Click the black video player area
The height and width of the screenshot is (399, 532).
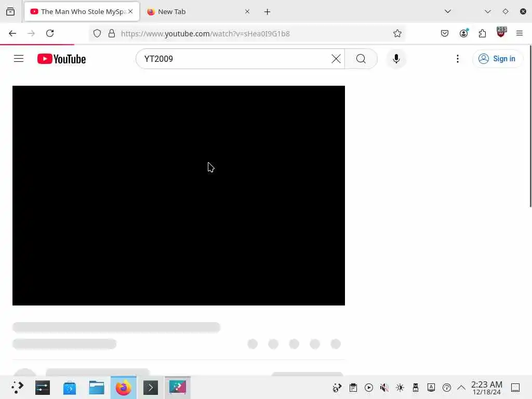point(179,195)
